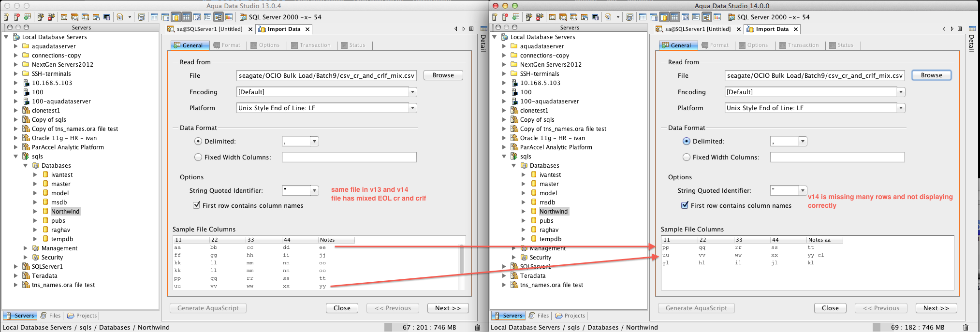Open String Quoted Identifier dropdown in 14.0.0 window
Image resolution: width=980 pixels, height=332 pixels.
pos(803,190)
